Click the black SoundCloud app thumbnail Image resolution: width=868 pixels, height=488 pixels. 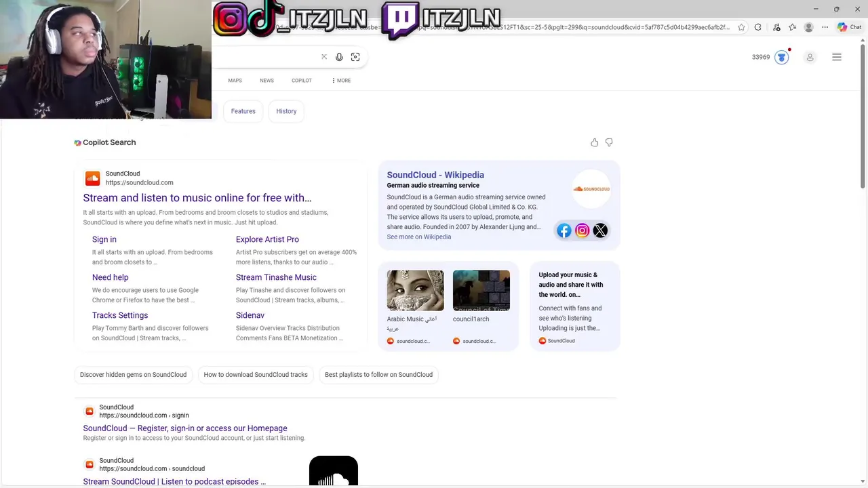[x=334, y=472]
